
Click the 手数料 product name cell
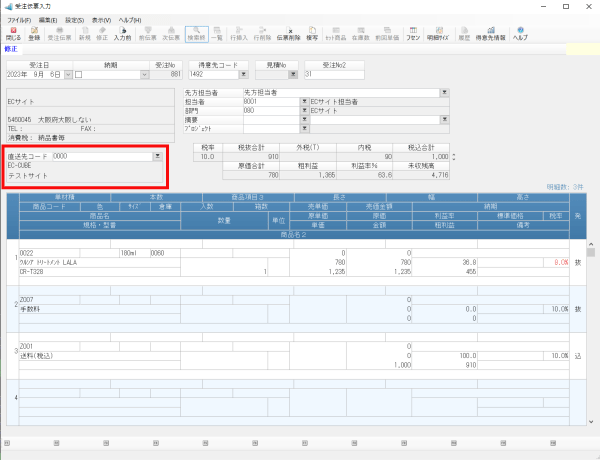coord(99,309)
